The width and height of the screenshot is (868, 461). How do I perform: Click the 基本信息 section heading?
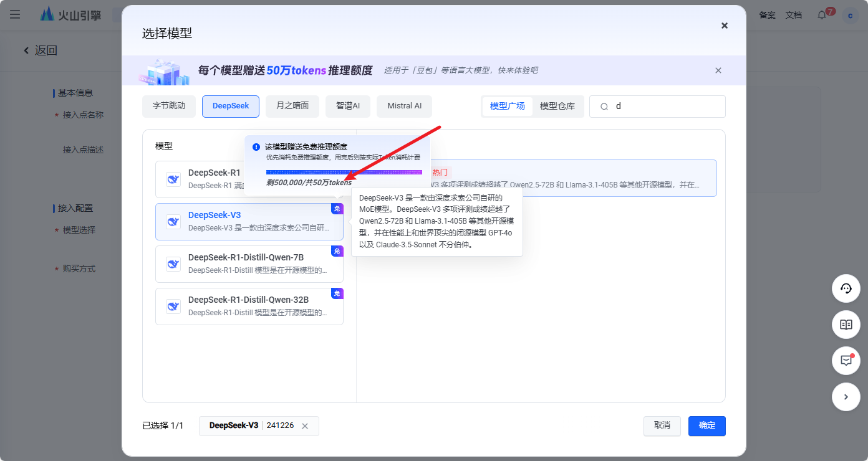75,93
